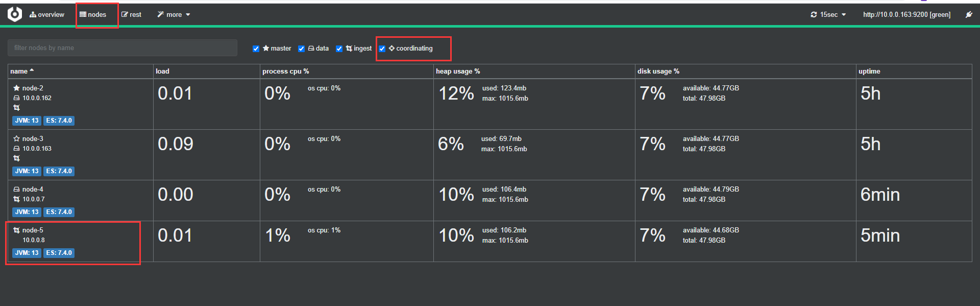Select the node-2 name text
The image size is (980, 306).
tap(33, 88)
